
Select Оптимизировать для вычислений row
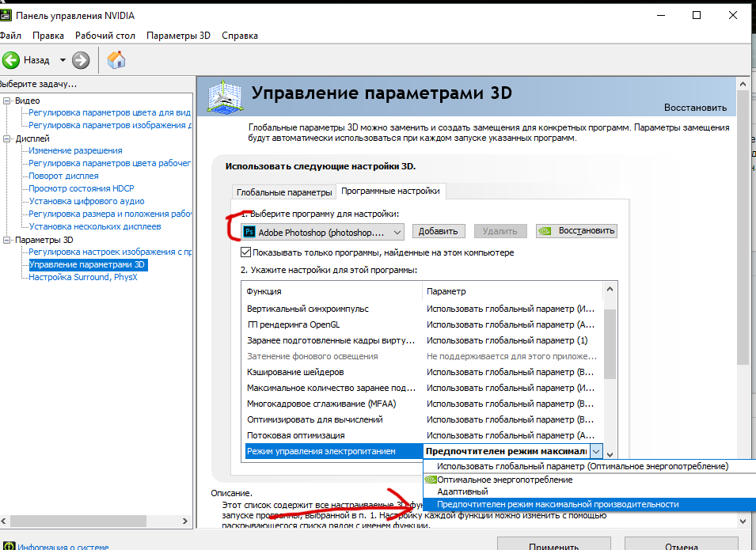tap(424, 419)
